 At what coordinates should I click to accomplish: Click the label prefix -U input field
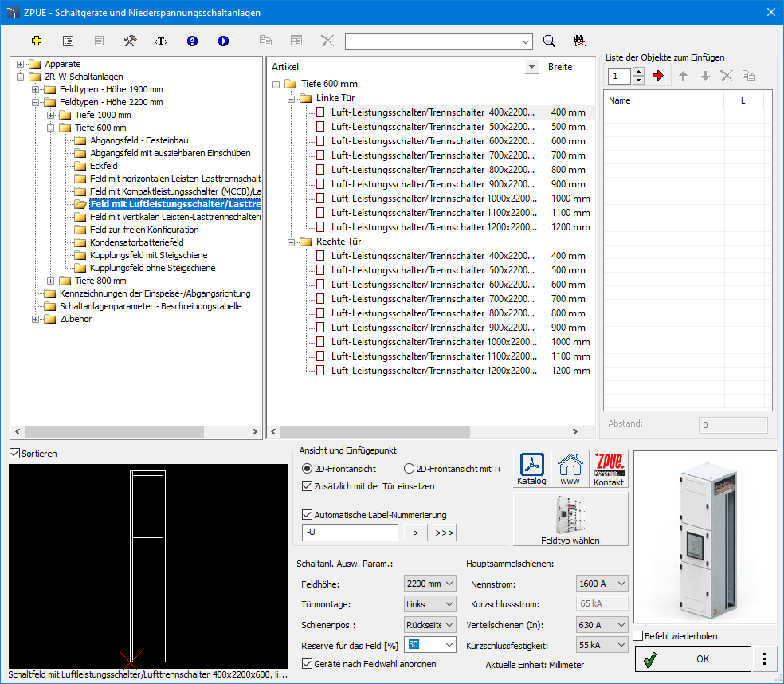(x=350, y=533)
